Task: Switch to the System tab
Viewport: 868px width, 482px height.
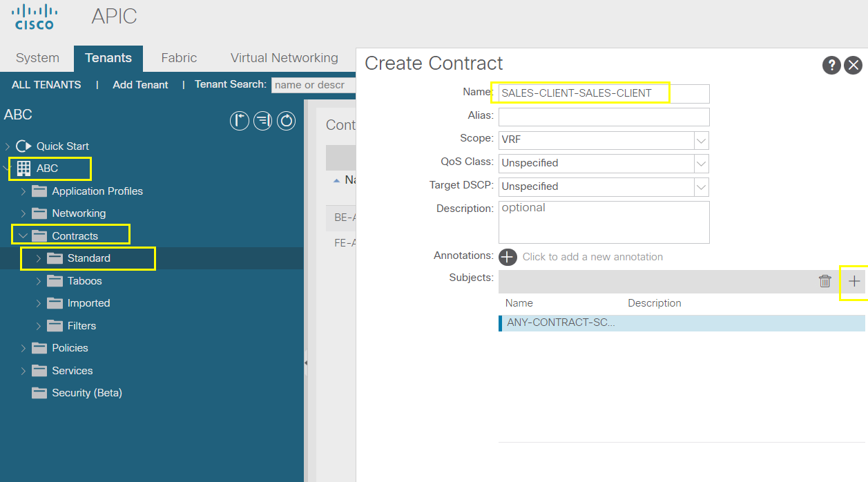Action: tap(37, 58)
